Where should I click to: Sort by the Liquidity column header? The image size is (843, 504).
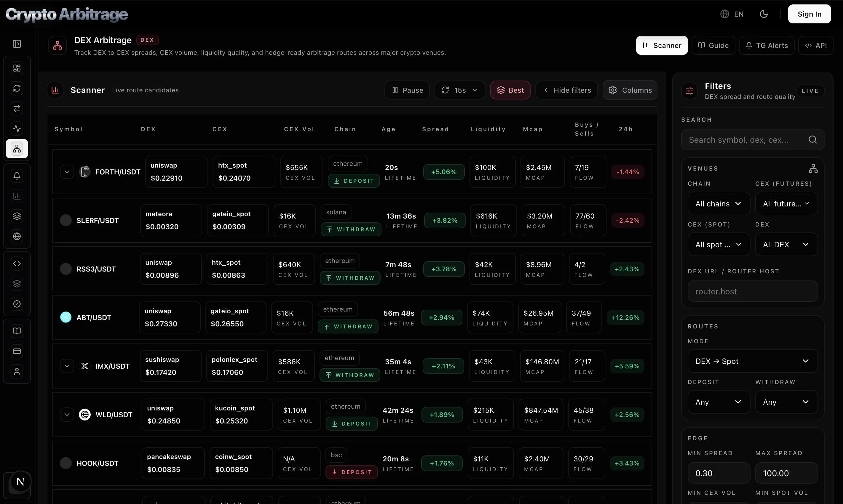(488, 129)
